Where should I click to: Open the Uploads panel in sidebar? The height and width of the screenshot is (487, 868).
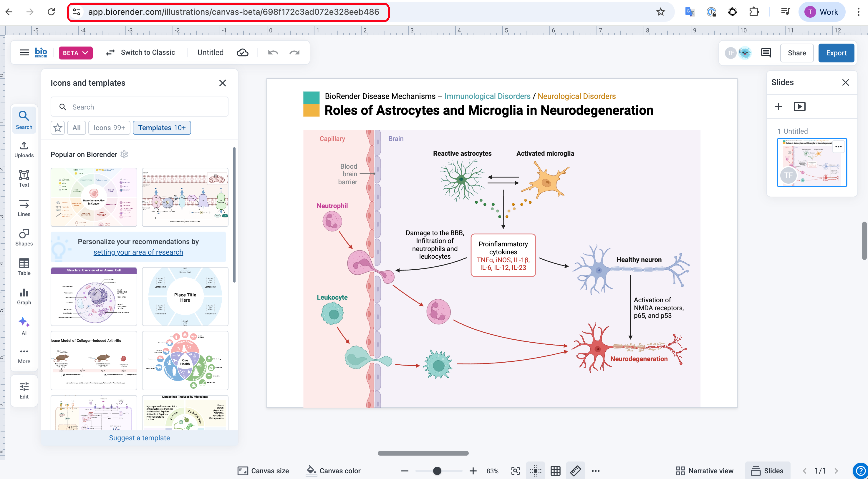pos(24,149)
